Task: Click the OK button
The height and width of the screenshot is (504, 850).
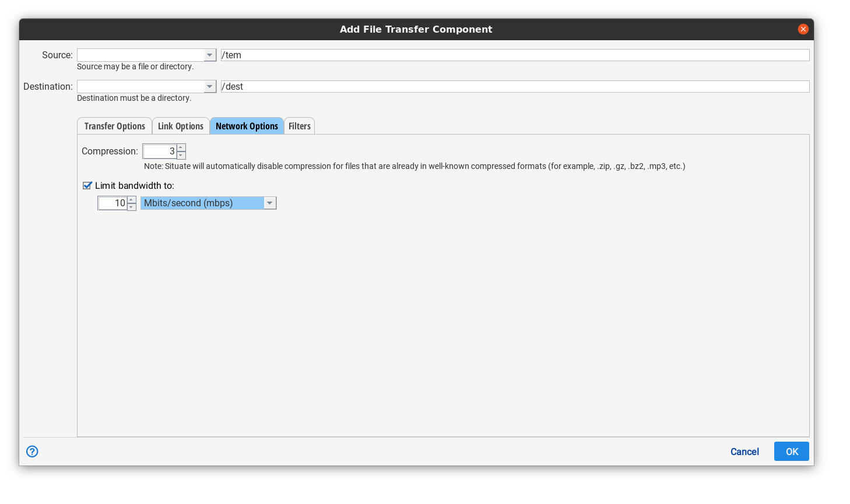Action: click(791, 451)
